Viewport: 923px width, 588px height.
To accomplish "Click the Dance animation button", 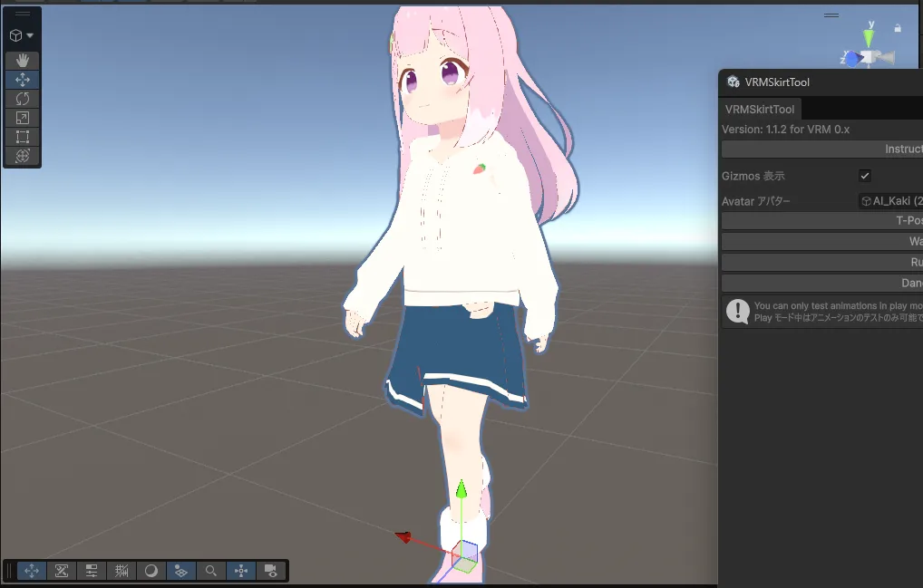I will [x=822, y=283].
